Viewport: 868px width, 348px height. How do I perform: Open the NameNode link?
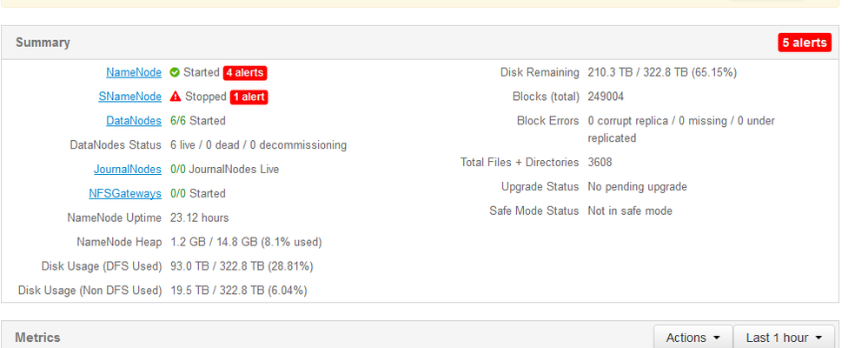point(134,72)
